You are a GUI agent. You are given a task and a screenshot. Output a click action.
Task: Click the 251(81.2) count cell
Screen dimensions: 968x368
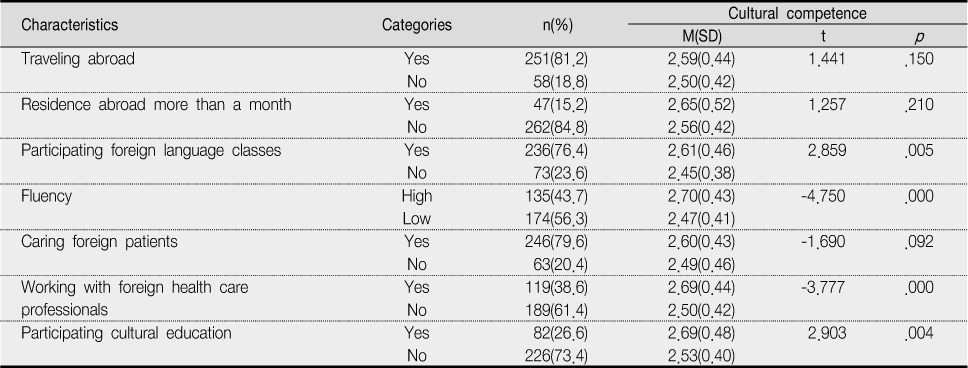point(555,59)
